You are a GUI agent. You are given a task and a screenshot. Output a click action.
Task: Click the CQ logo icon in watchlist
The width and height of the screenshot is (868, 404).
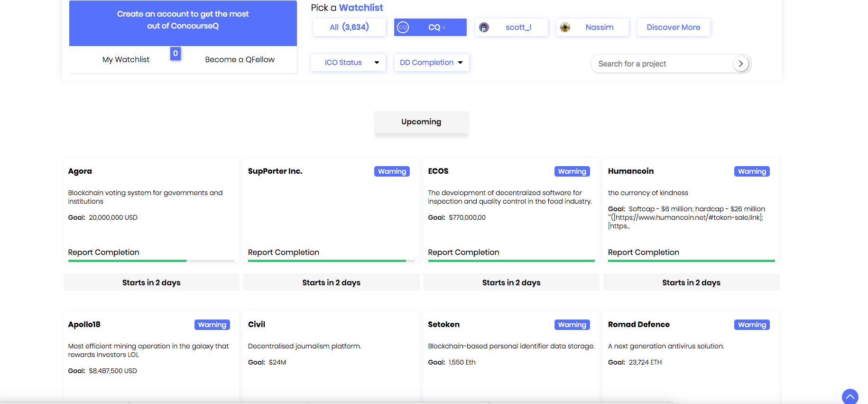(403, 28)
